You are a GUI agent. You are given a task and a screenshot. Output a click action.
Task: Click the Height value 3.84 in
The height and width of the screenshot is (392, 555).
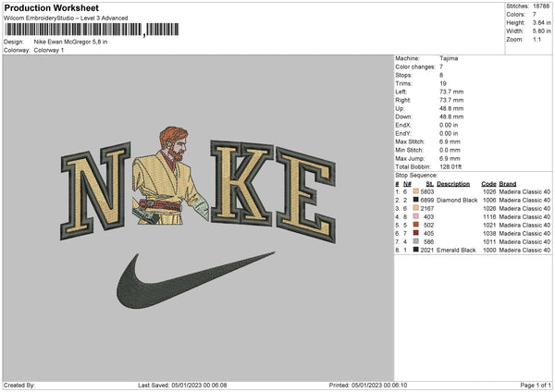(x=541, y=22)
